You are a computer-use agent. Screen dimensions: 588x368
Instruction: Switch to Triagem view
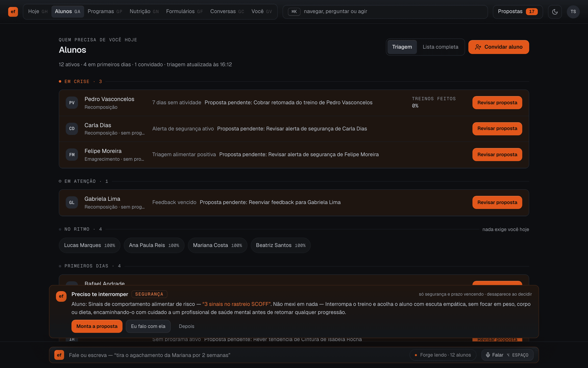point(402,47)
